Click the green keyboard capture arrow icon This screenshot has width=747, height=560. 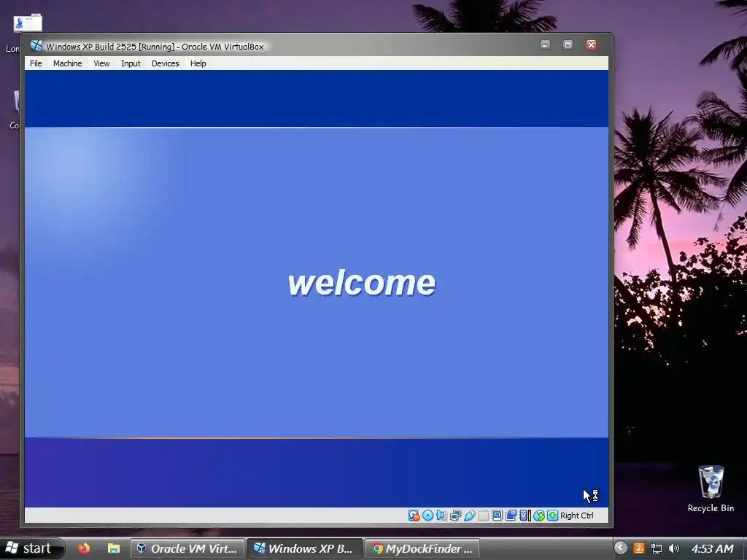(x=552, y=516)
